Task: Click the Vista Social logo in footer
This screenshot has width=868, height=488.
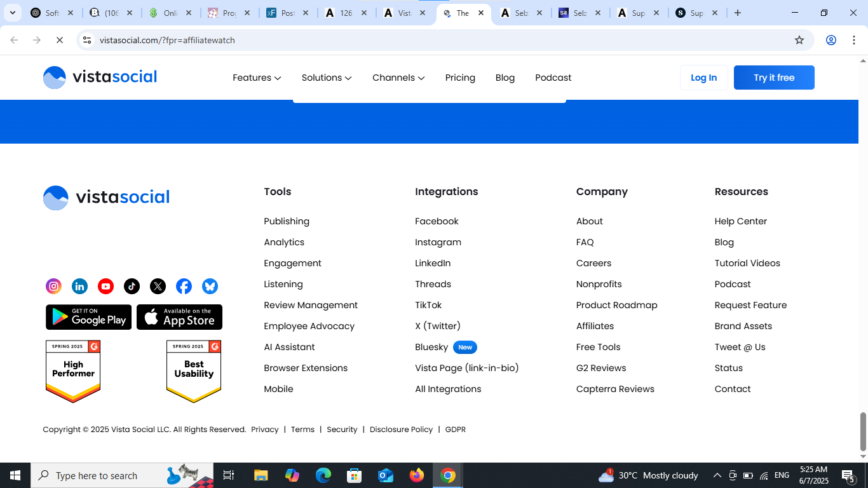Action: 106,198
